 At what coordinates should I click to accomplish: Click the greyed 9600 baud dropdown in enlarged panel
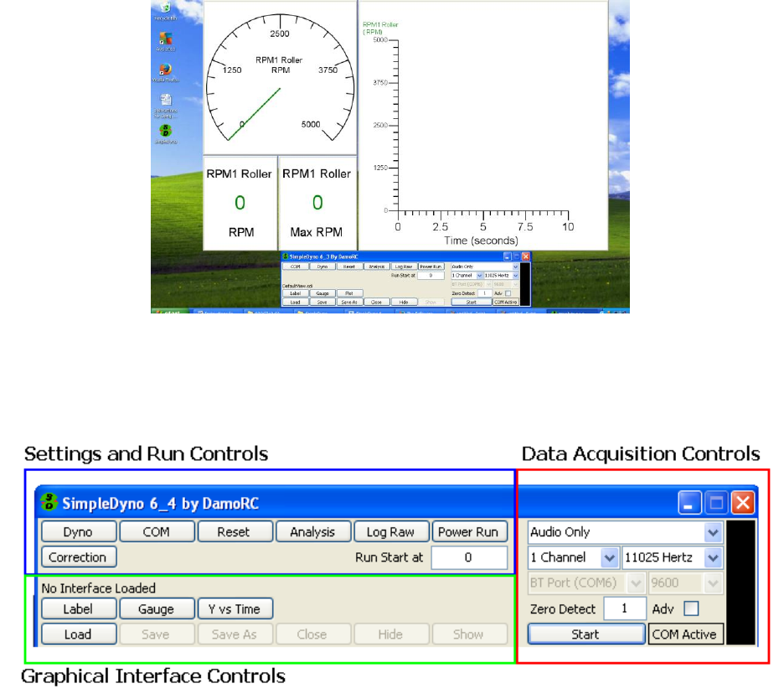click(x=685, y=582)
